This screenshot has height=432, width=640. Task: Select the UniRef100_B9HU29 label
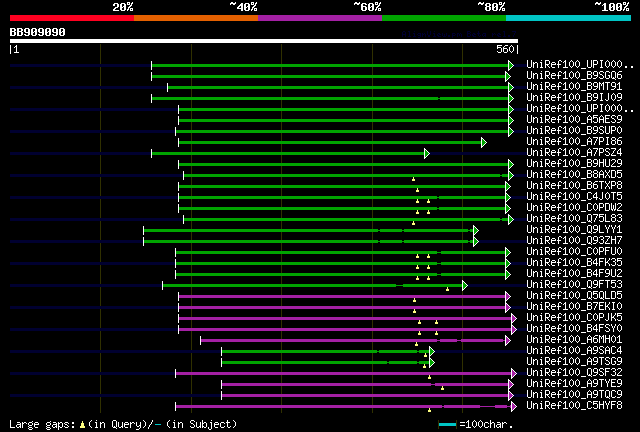(574, 164)
